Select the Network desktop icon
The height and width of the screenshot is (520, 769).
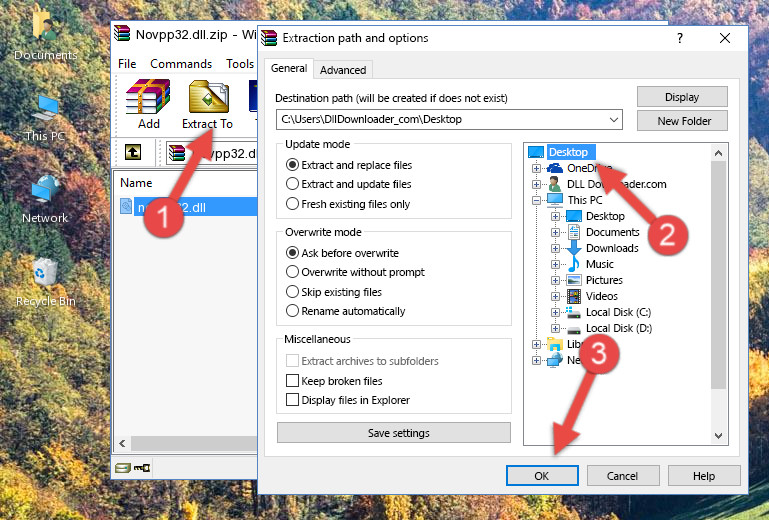tap(45, 199)
